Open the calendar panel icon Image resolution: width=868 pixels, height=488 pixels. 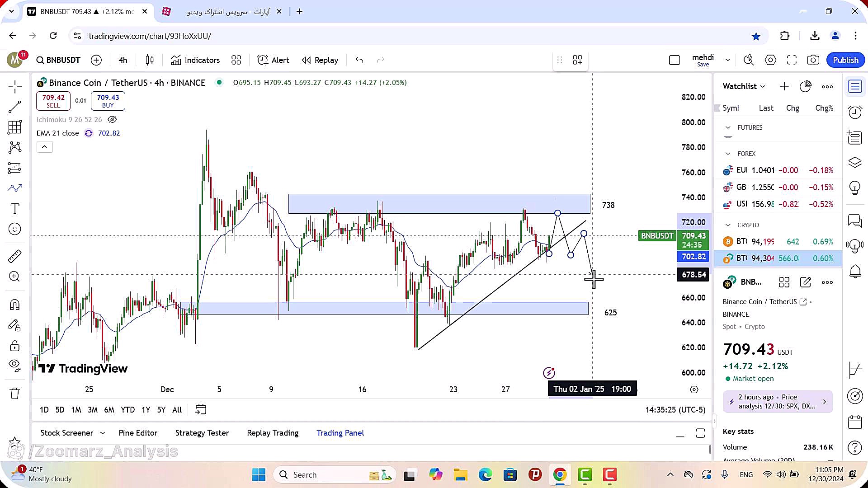[x=855, y=422]
